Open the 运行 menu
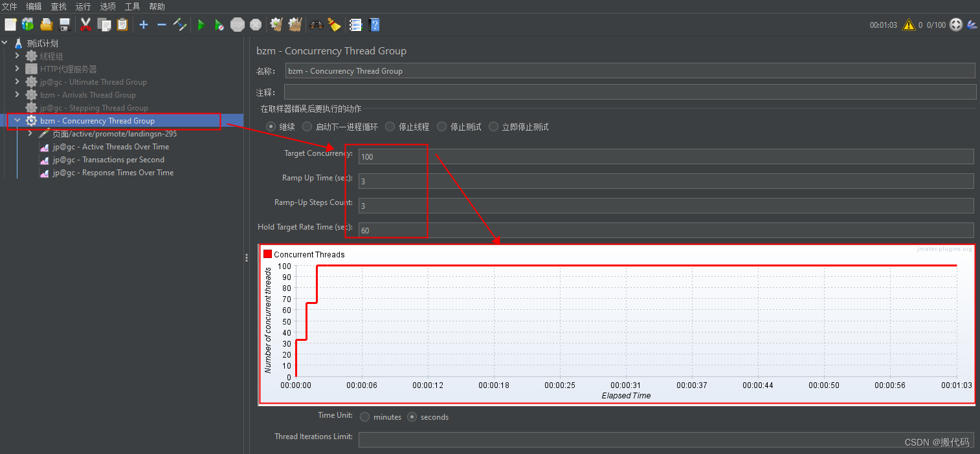 [83, 6]
